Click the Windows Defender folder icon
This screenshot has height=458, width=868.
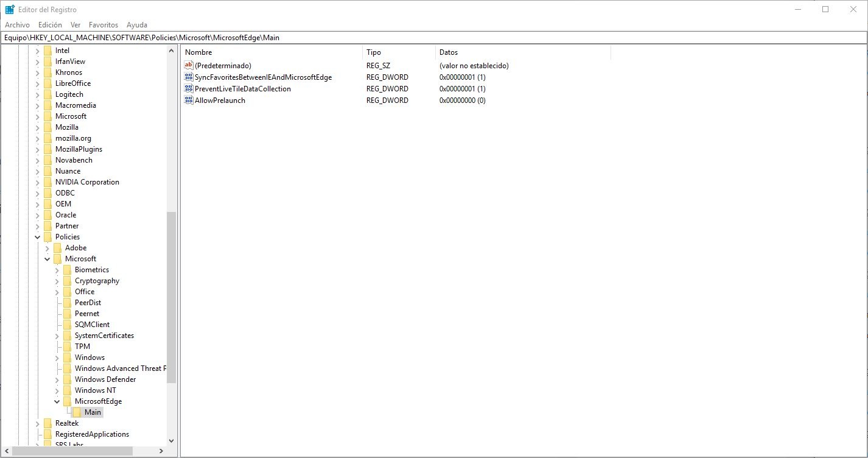[67, 379]
